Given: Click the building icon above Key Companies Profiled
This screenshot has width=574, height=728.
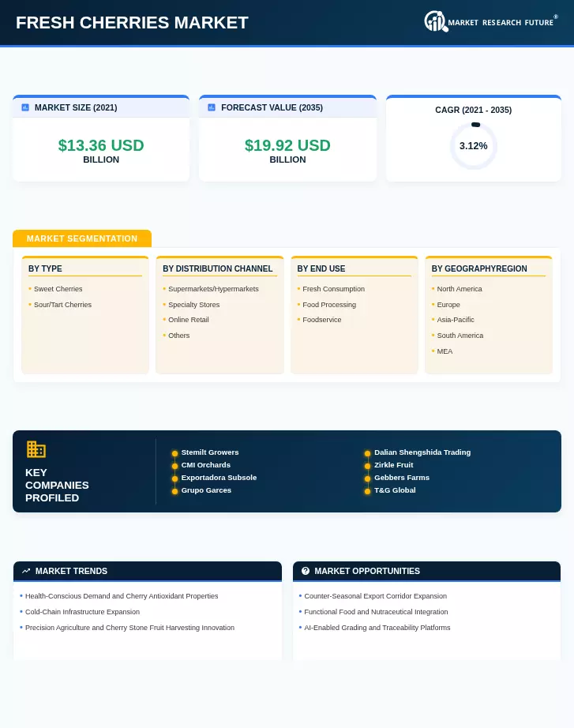Looking at the screenshot, I should pos(36,449).
